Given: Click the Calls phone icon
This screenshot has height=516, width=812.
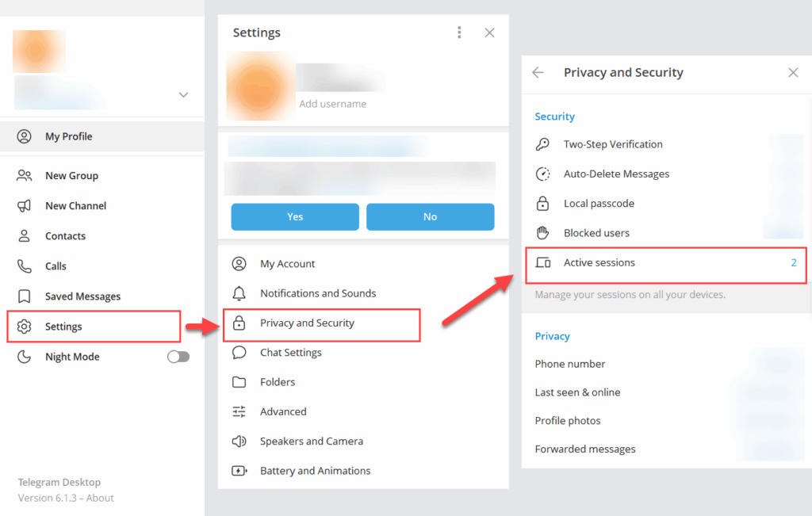Looking at the screenshot, I should point(25,266).
